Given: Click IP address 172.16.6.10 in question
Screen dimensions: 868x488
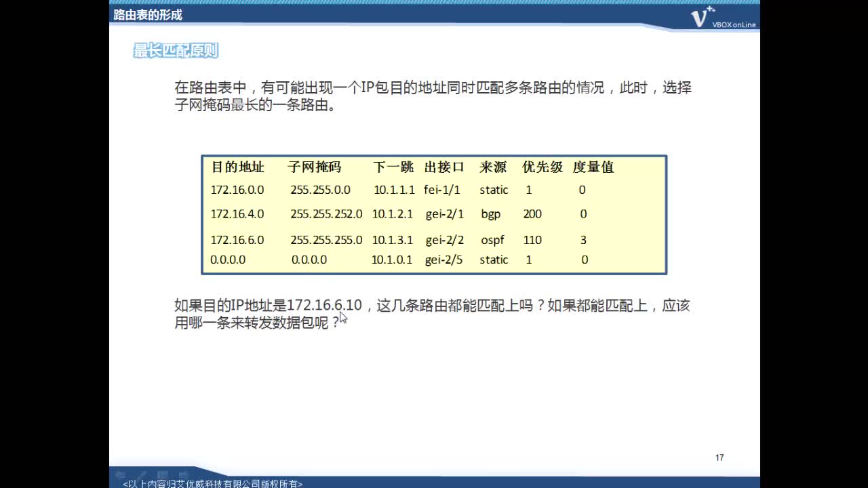Looking at the screenshot, I should 325,306.
